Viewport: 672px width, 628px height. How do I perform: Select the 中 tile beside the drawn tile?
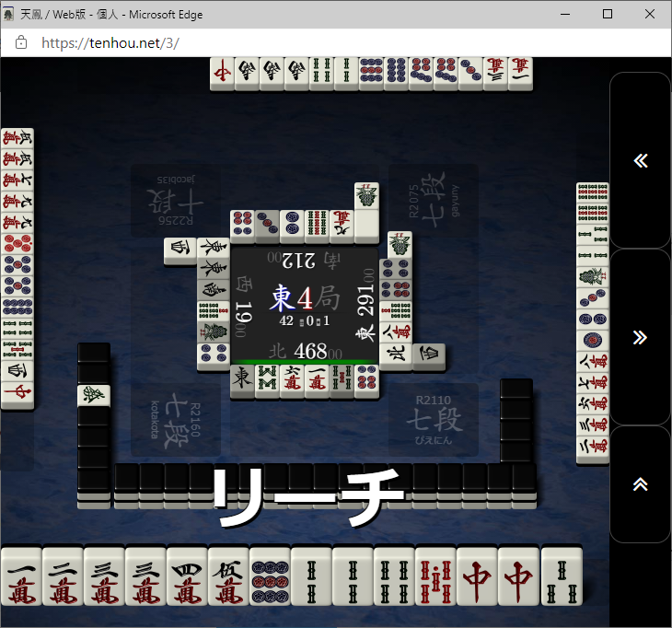pos(518,576)
